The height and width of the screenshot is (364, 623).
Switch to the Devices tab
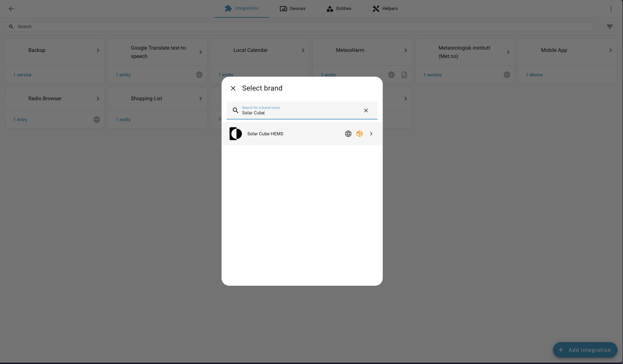292,9
